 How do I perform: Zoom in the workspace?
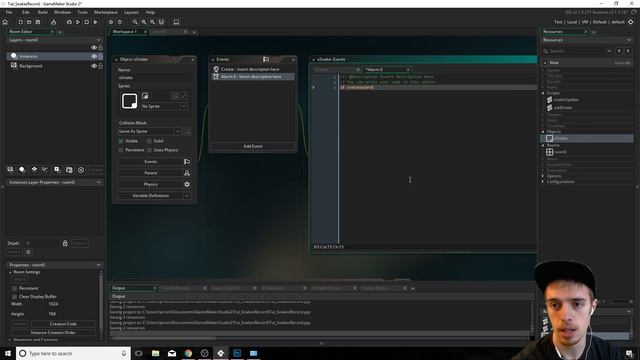(144, 22)
